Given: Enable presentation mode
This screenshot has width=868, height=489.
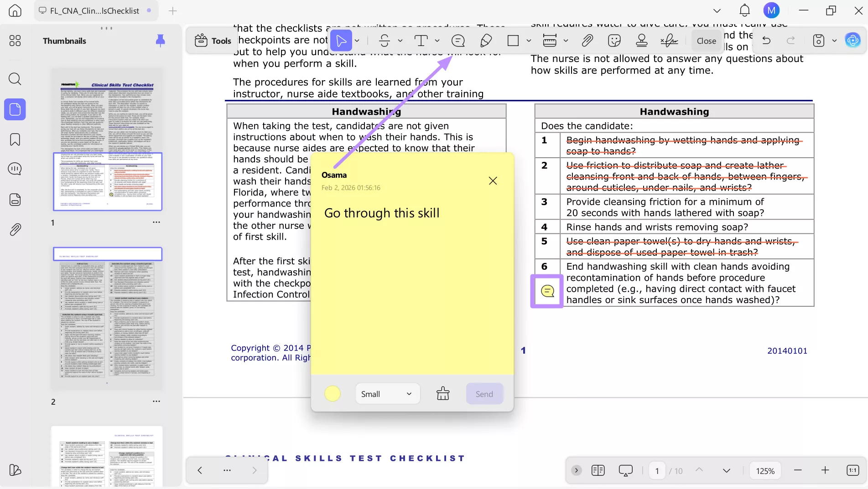Looking at the screenshot, I should tap(625, 470).
